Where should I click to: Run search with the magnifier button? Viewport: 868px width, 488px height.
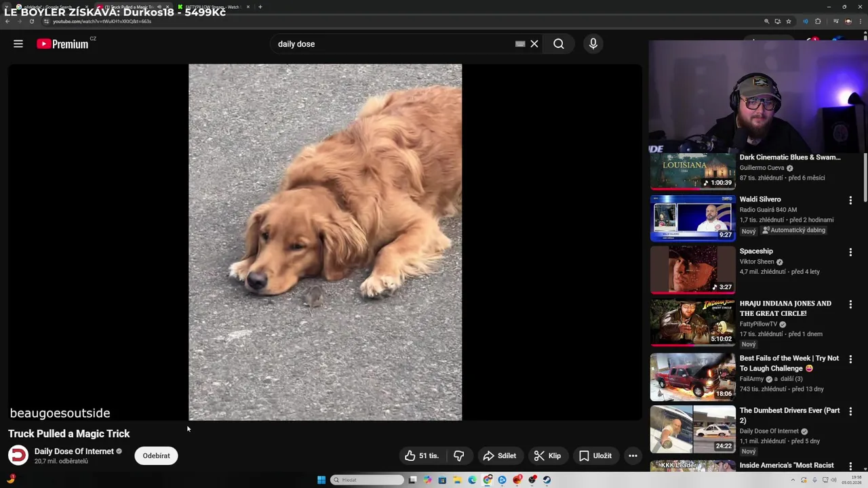click(x=559, y=44)
